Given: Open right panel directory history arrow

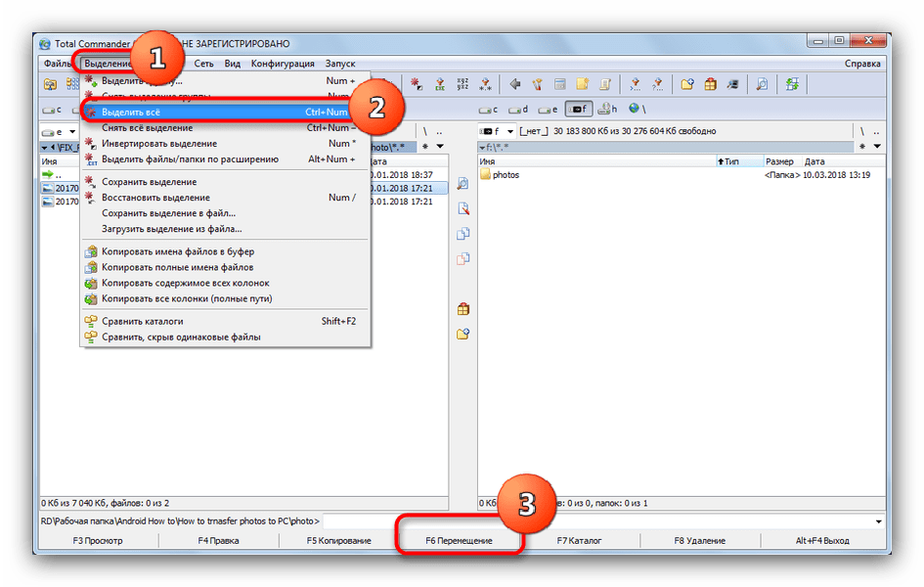Looking at the screenshot, I should pyautogui.click(x=877, y=146).
